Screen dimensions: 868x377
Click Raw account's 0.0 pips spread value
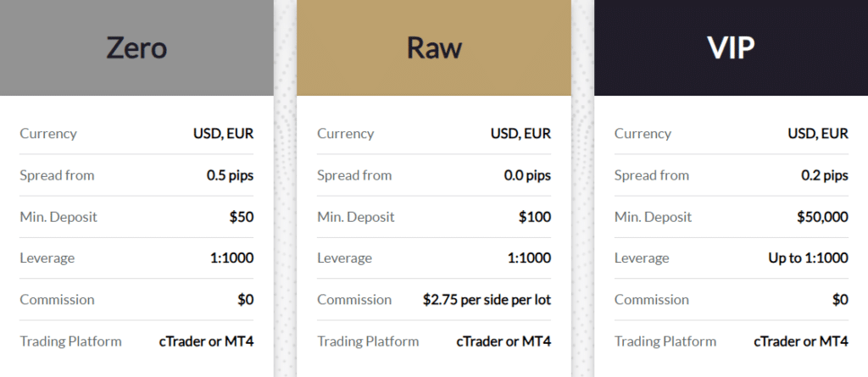click(x=527, y=175)
